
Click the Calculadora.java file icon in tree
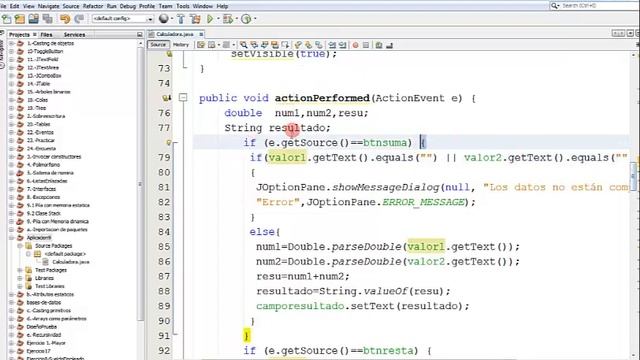46,262
